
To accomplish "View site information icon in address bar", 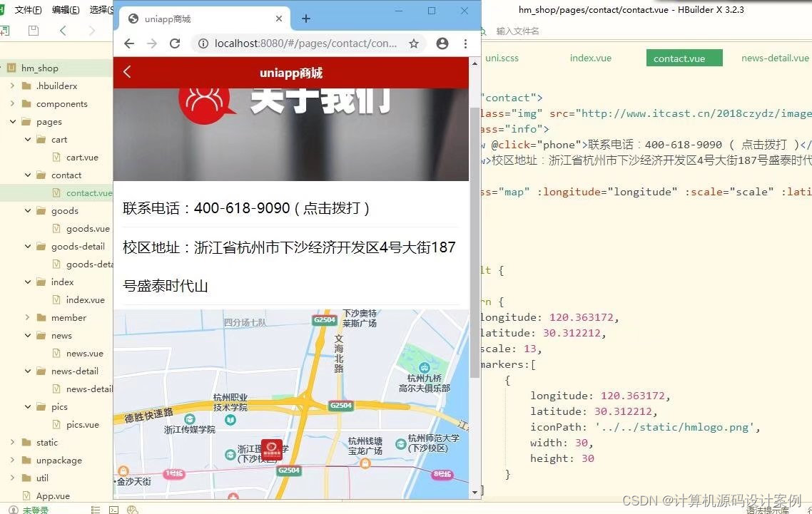I will 203,43.
